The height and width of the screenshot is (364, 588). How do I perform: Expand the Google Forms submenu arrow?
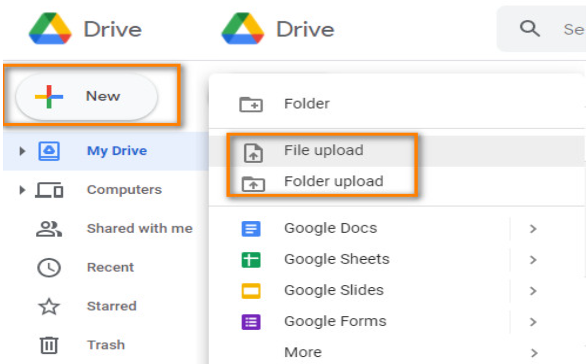point(533,322)
